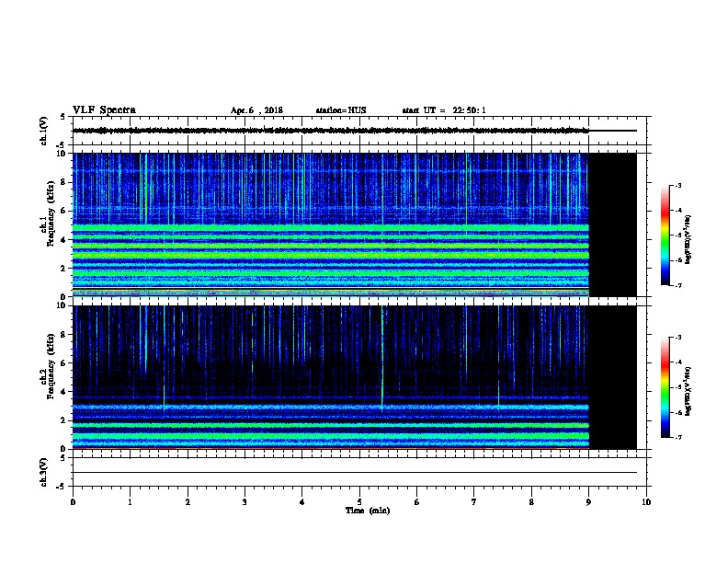Click the ch.2 spectrogram color bar

click(x=665, y=387)
